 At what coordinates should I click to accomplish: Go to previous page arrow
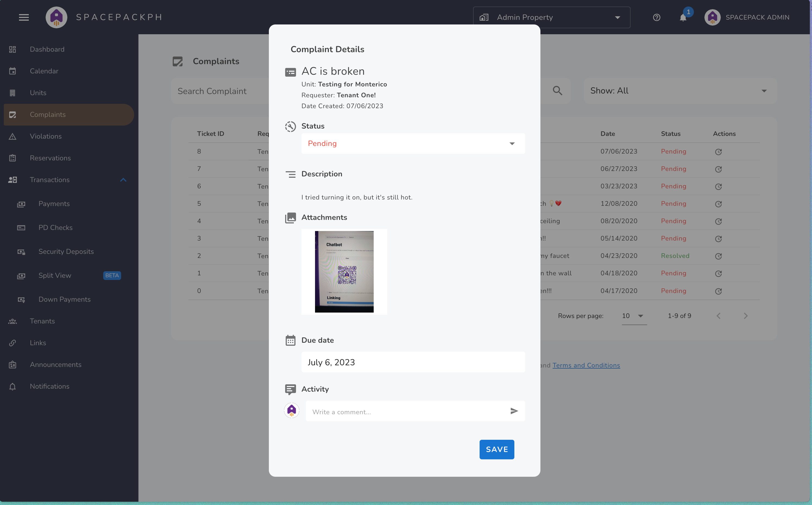pyautogui.click(x=718, y=316)
